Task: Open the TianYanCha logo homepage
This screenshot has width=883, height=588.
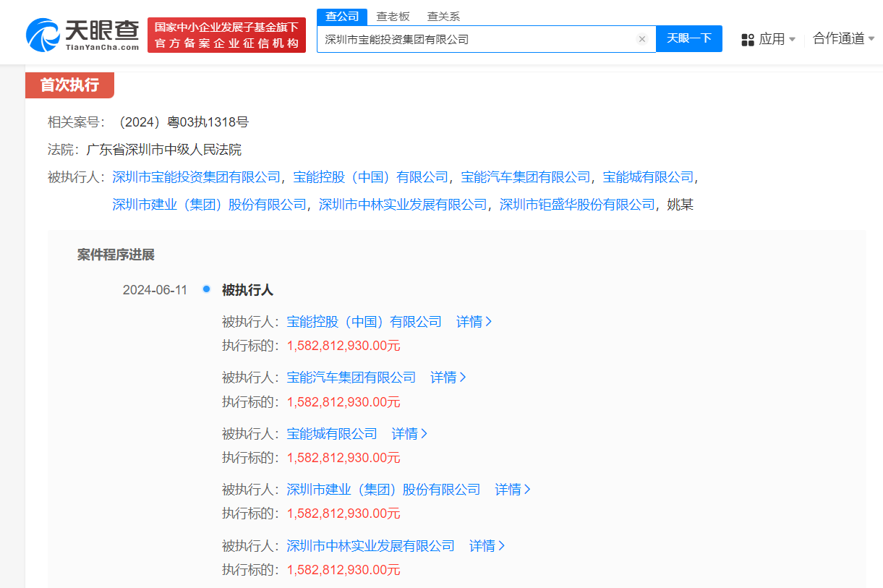Action: coord(82,35)
